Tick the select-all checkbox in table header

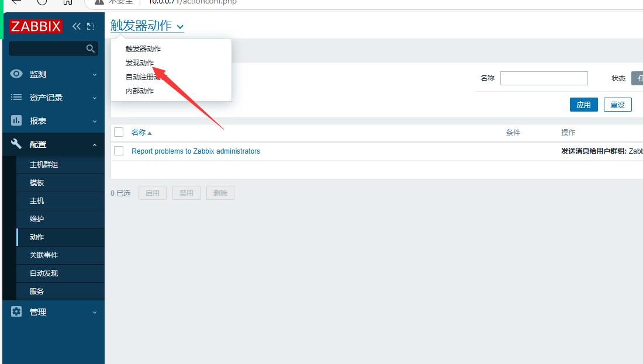[119, 132]
